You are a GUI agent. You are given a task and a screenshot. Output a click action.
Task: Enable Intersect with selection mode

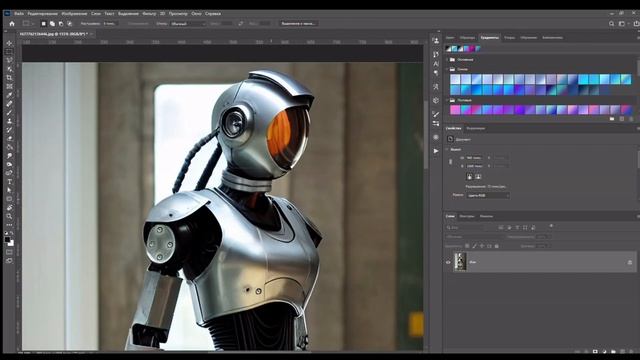[x=69, y=24]
